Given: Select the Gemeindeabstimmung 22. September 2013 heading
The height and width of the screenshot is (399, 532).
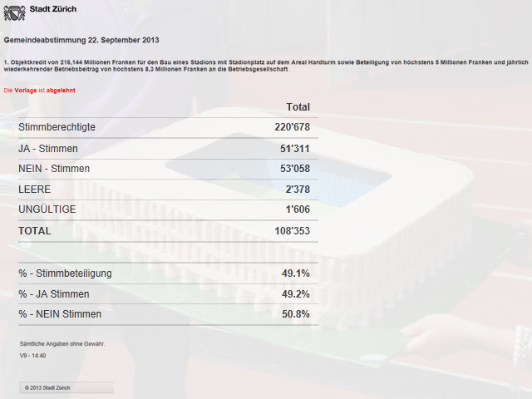Looking at the screenshot, I should pos(81,40).
